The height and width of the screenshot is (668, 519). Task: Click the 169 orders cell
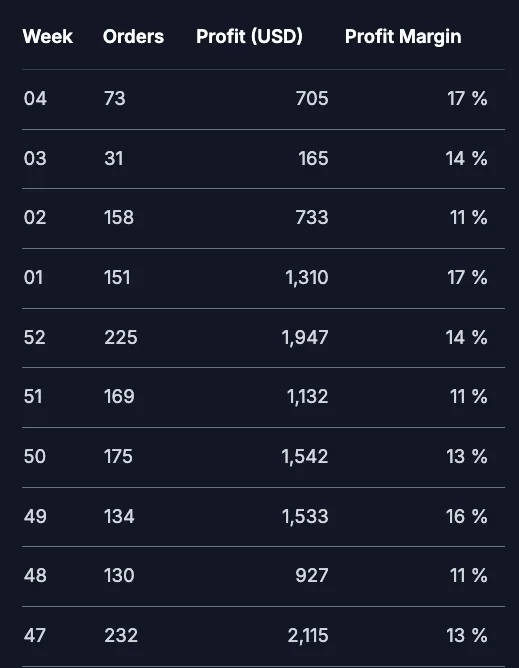pos(119,397)
